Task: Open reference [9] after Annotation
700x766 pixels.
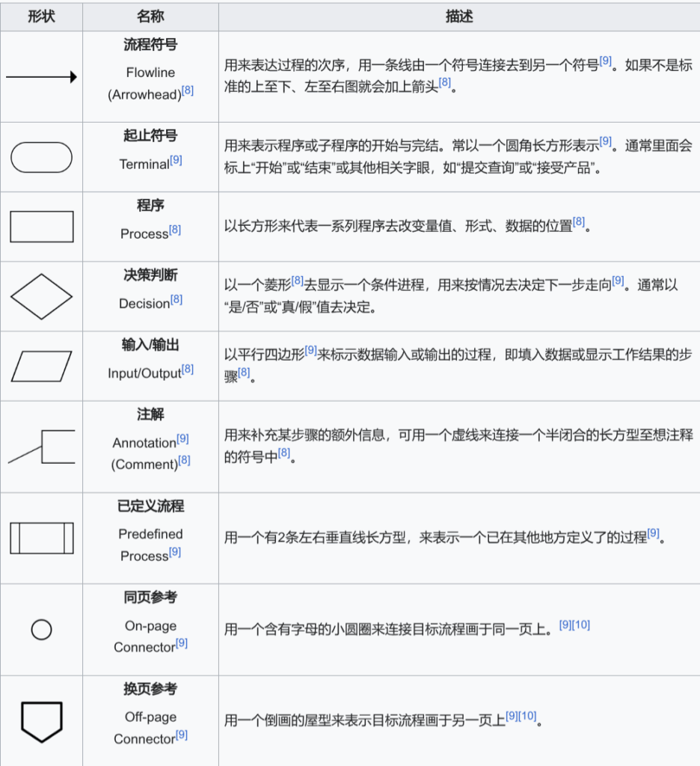Action: click(182, 438)
